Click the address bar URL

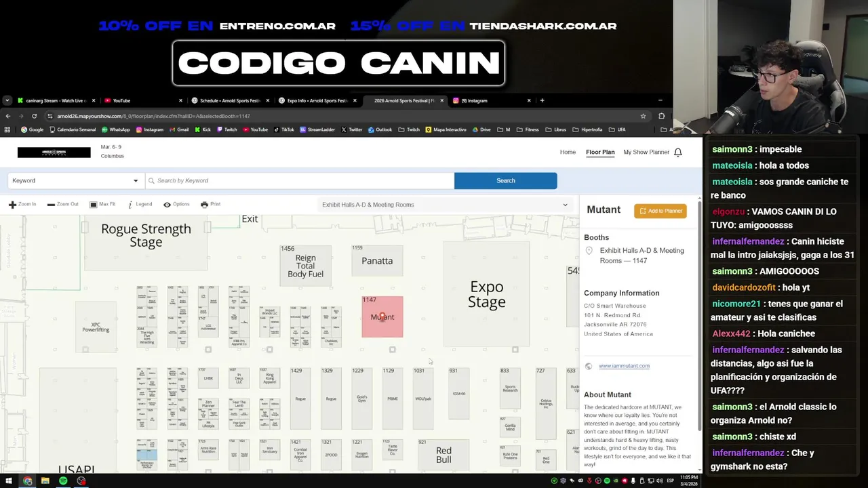coord(154,116)
